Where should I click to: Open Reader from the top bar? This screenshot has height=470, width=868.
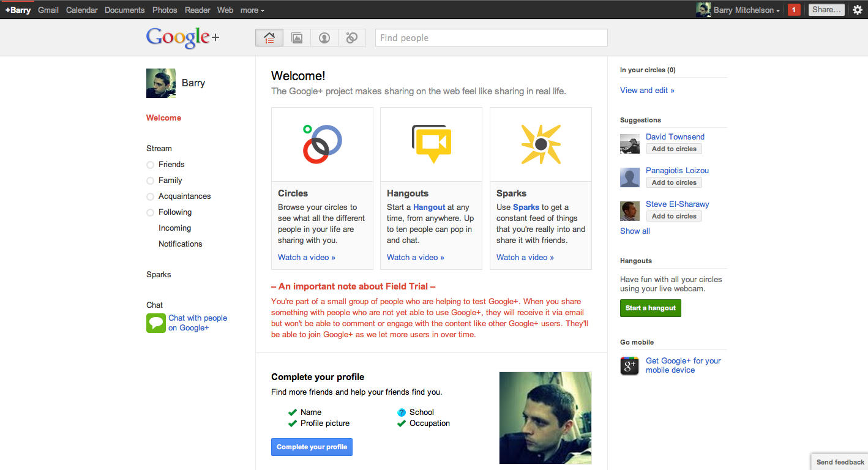pos(197,10)
